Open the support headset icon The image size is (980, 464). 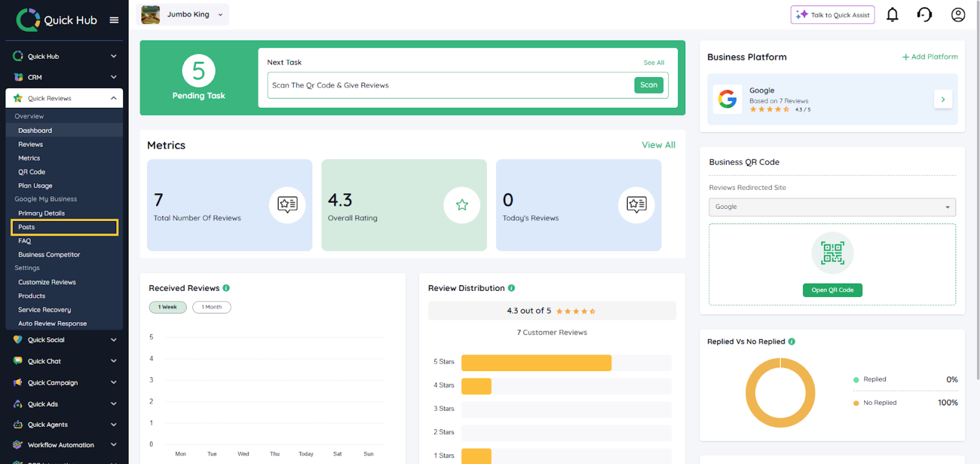(925, 15)
